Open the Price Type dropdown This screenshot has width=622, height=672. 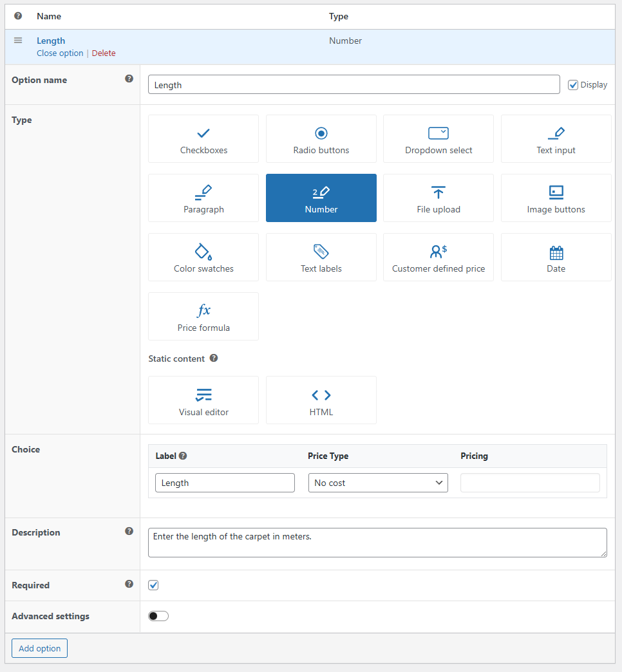(378, 483)
